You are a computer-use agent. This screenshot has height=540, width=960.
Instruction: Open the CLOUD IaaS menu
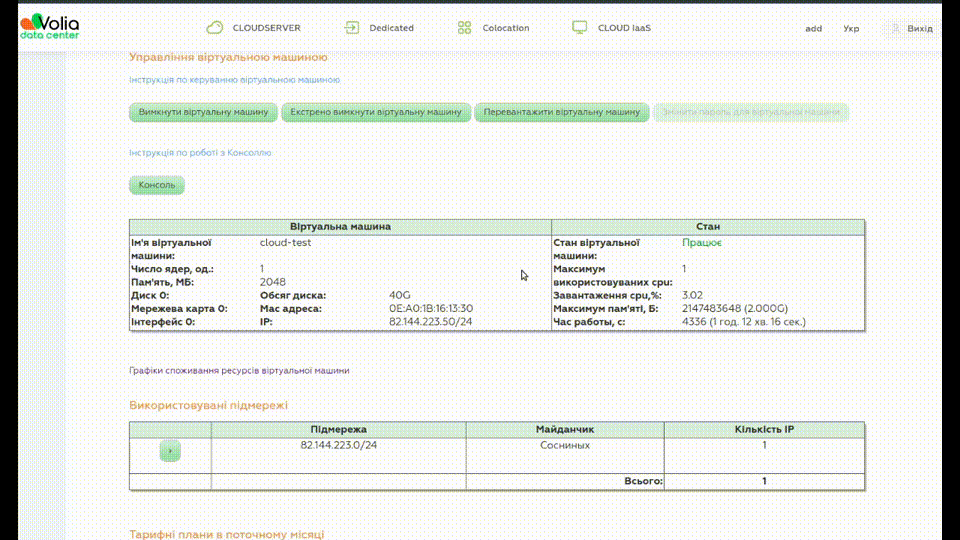pyautogui.click(x=624, y=28)
